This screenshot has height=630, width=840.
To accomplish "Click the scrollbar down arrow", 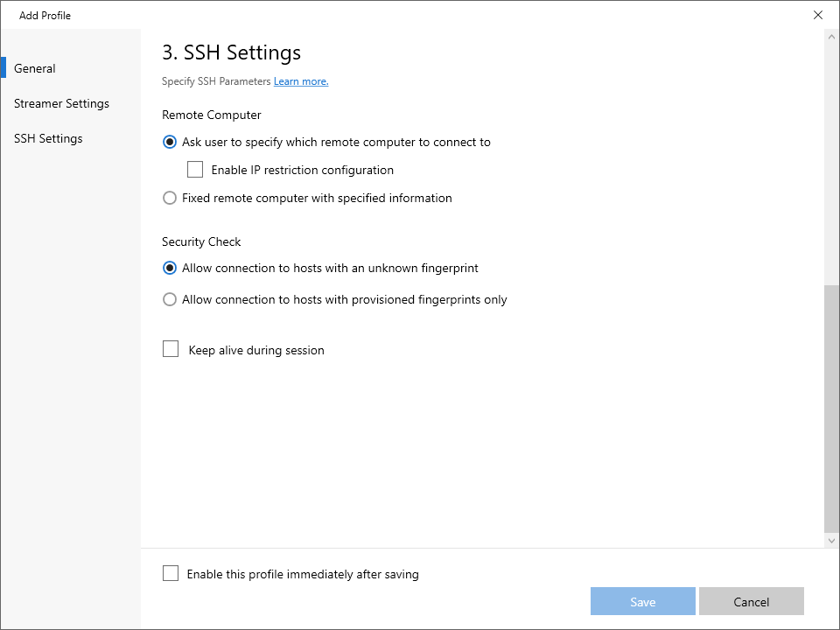I will (830, 540).
